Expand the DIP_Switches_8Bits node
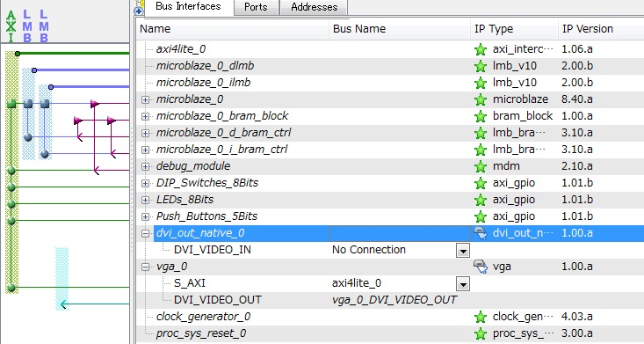This screenshot has width=644, height=344. point(145,183)
